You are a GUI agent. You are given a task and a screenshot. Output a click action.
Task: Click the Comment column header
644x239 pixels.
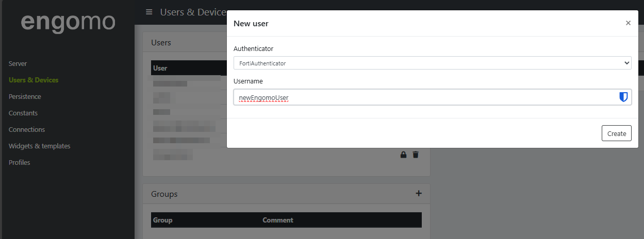tap(277, 220)
